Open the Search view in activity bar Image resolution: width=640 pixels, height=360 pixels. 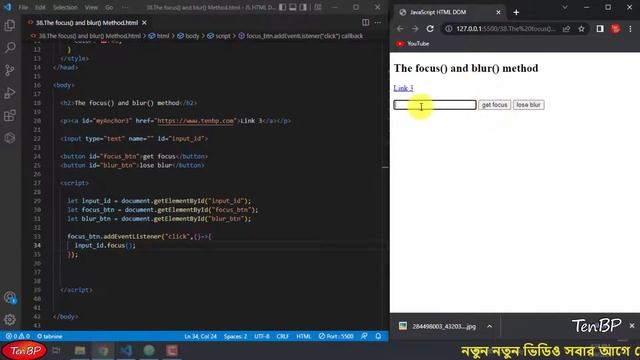pyautogui.click(x=10, y=48)
